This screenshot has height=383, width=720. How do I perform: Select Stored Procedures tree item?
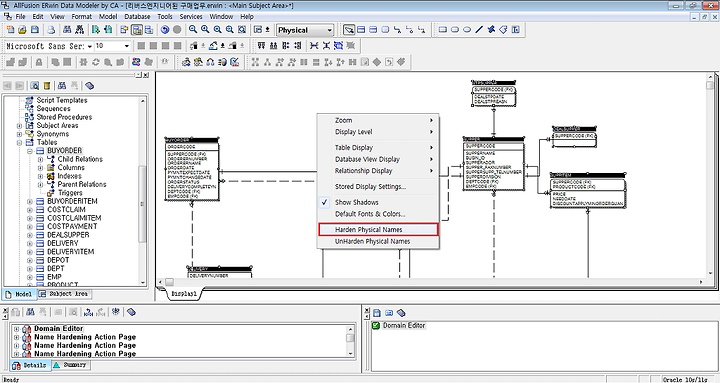[x=64, y=117]
